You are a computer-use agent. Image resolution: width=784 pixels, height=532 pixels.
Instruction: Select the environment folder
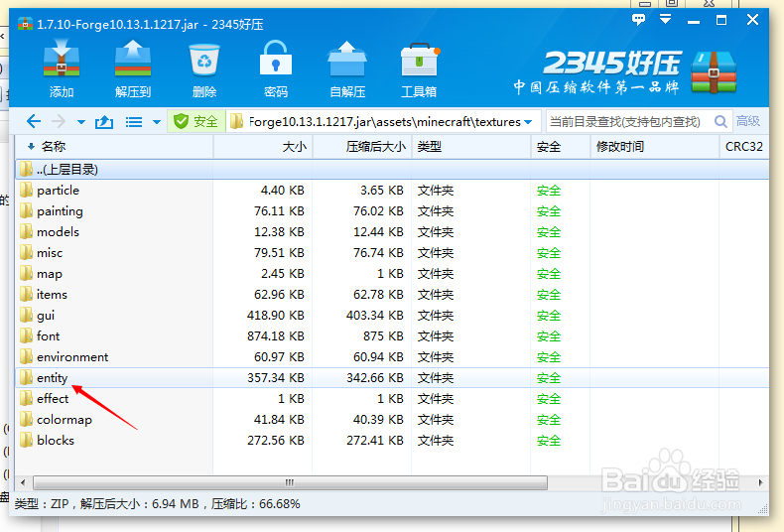[x=392, y=357]
